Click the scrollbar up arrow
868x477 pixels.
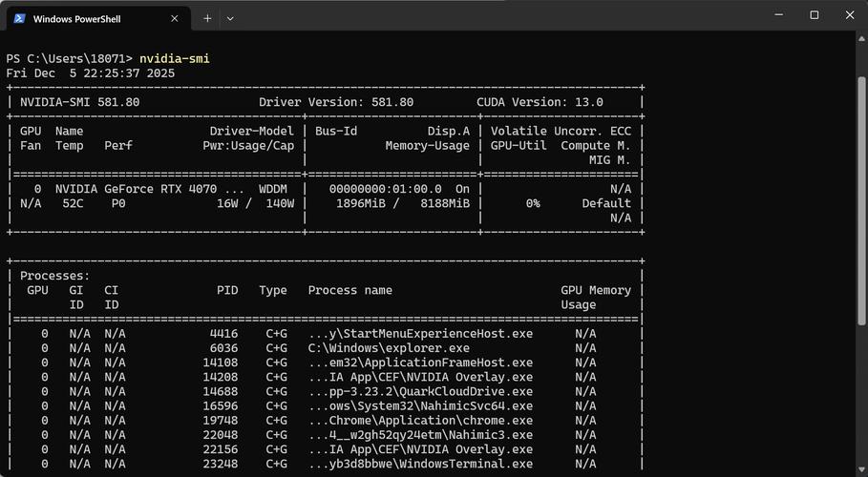(x=861, y=39)
